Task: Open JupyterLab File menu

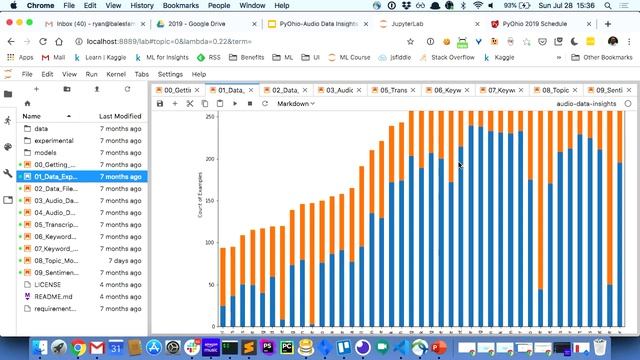Action: [27, 74]
